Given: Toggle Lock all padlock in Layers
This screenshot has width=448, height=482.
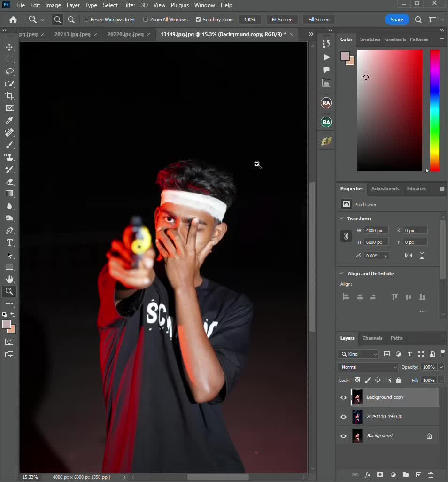Looking at the screenshot, I should 399,380.
